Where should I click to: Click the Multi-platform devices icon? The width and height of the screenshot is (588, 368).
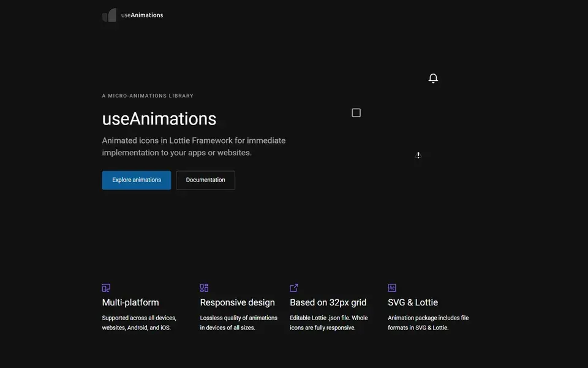pyautogui.click(x=106, y=288)
